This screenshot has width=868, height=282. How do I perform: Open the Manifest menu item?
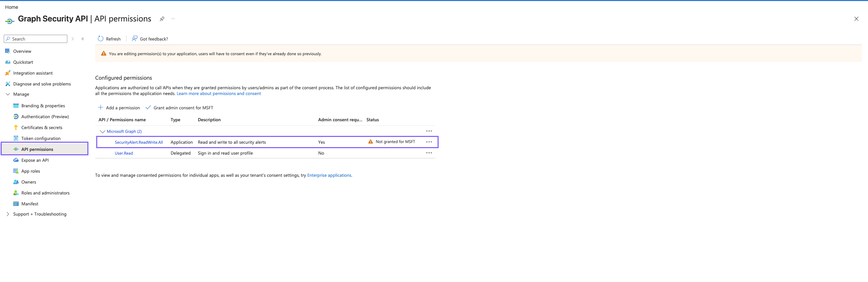[x=30, y=204]
